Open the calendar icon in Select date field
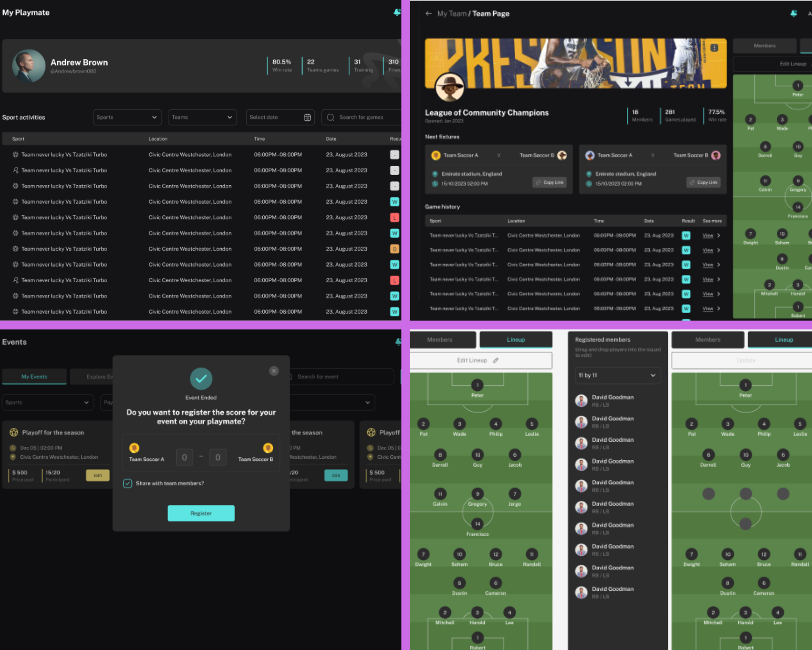Image resolution: width=812 pixels, height=650 pixels. click(307, 117)
